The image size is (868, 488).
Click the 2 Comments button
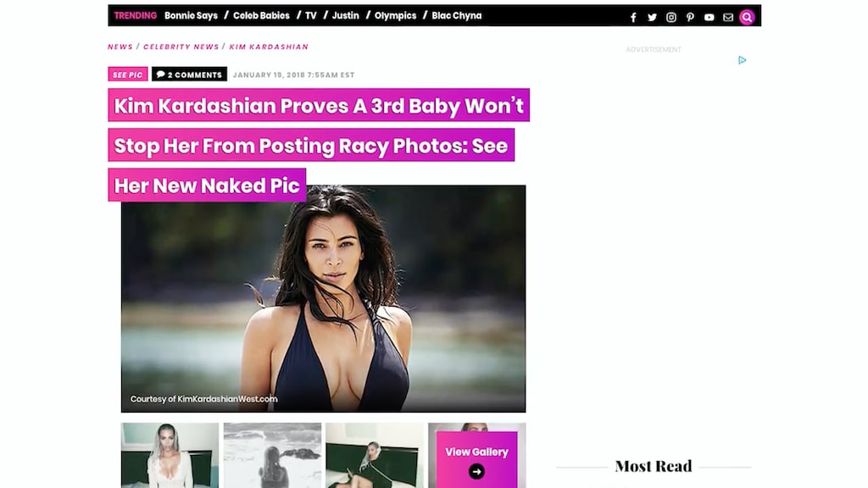point(189,75)
